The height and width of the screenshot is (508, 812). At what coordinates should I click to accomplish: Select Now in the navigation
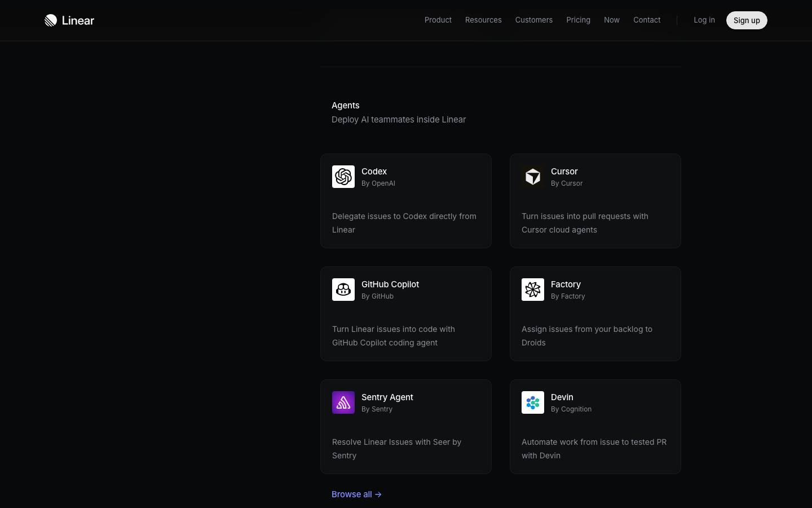(x=612, y=20)
